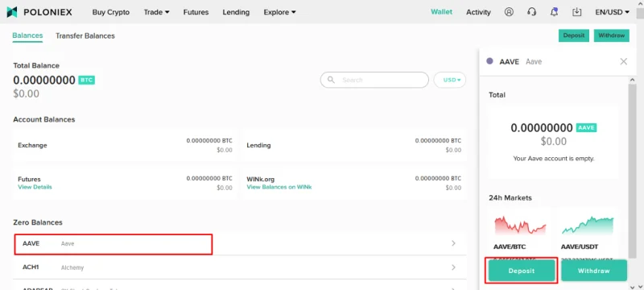Switch to Transfer Balances tab
644x290 pixels.
(x=85, y=35)
